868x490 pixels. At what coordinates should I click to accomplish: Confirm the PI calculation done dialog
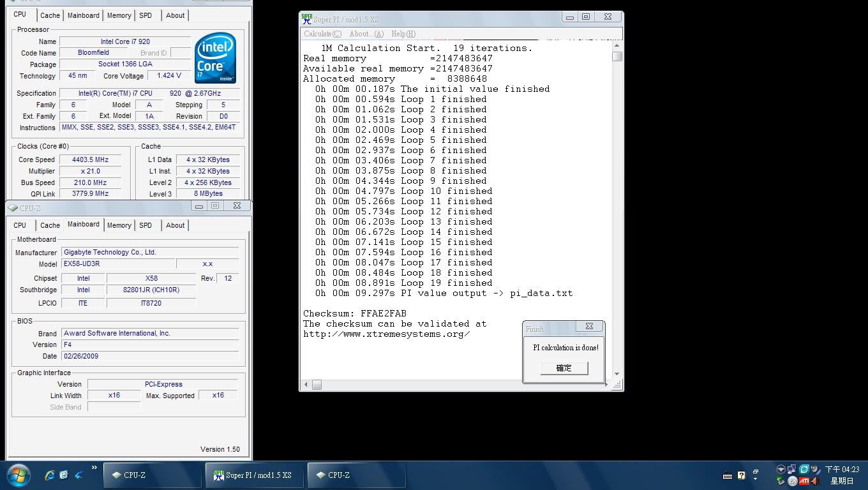(564, 368)
